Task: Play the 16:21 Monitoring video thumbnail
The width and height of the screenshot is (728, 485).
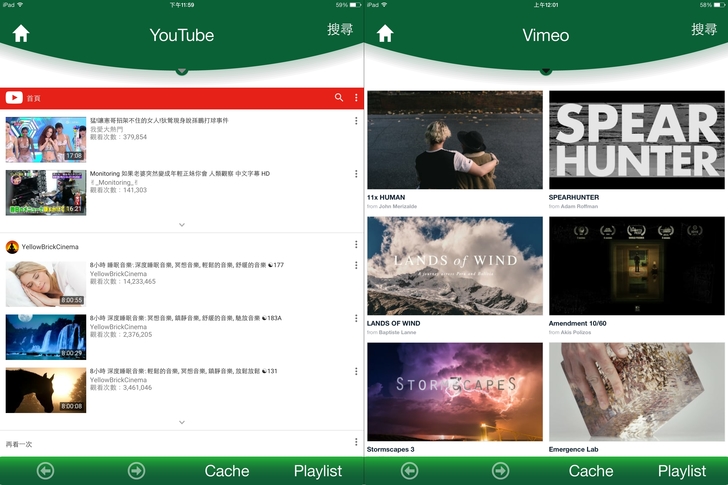Action: (46, 193)
